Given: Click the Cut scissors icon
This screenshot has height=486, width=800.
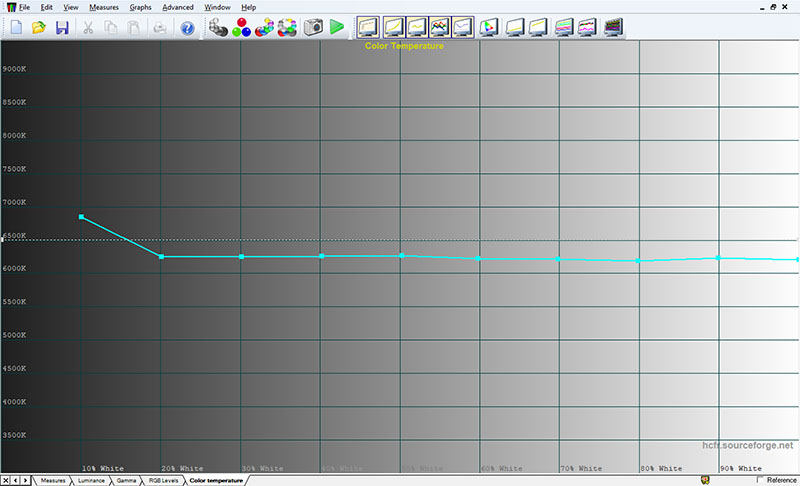Looking at the screenshot, I should pyautogui.click(x=88, y=27).
